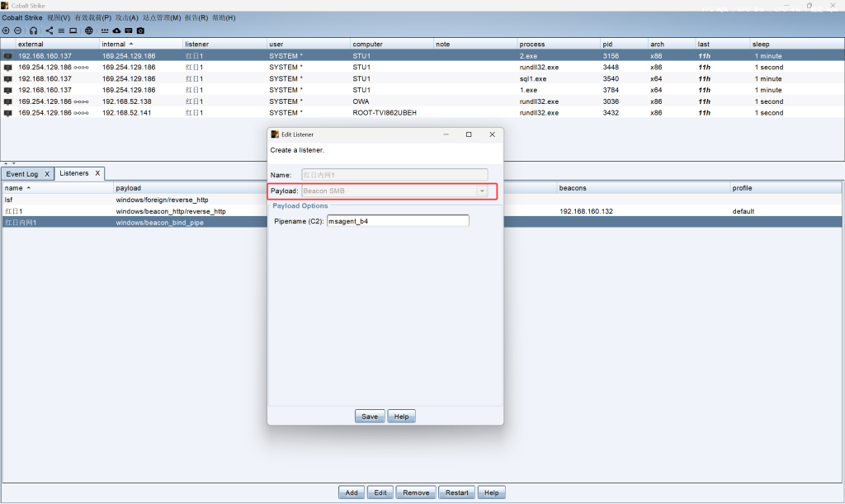The height and width of the screenshot is (504, 845).
Task: Click the globe web log icon
Action: 89,31
